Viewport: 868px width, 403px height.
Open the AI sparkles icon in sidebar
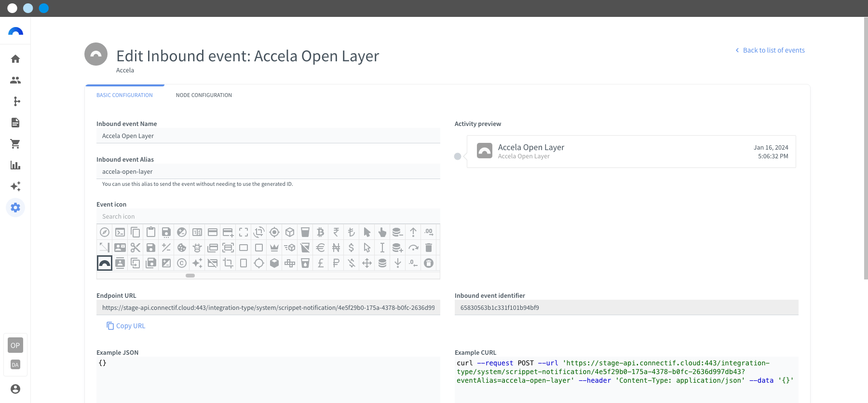point(15,186)
